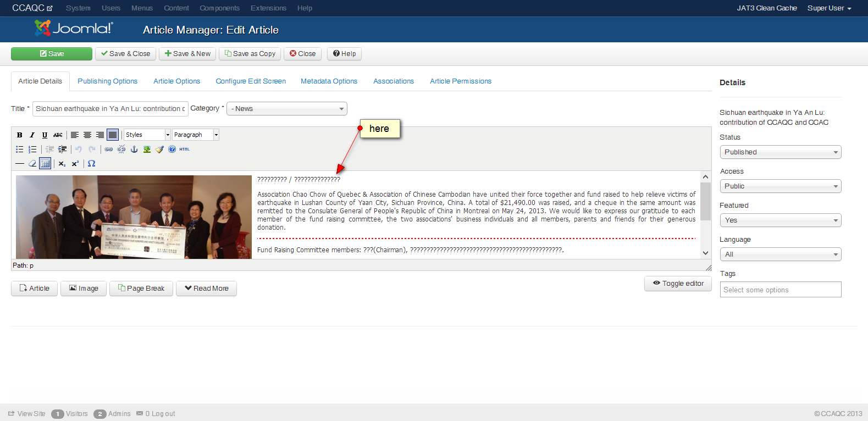The image size is (868, 421).
Task: Open the Menus menu
Action: point(142,8)
